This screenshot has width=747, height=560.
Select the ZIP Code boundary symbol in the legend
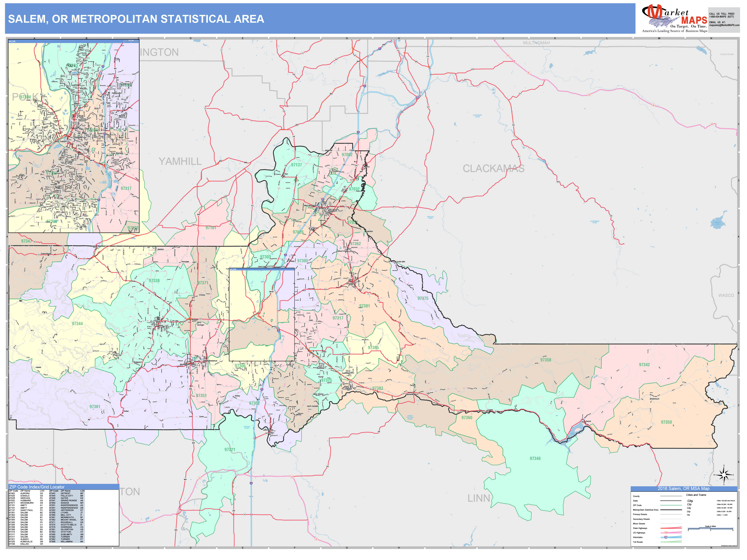point(671,505)
